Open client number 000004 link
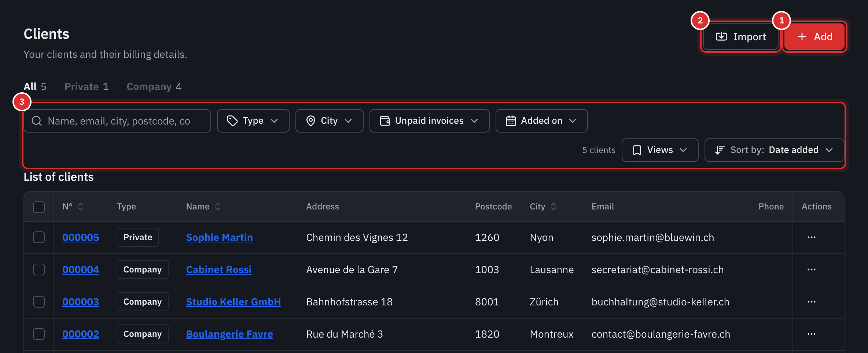 81,270
